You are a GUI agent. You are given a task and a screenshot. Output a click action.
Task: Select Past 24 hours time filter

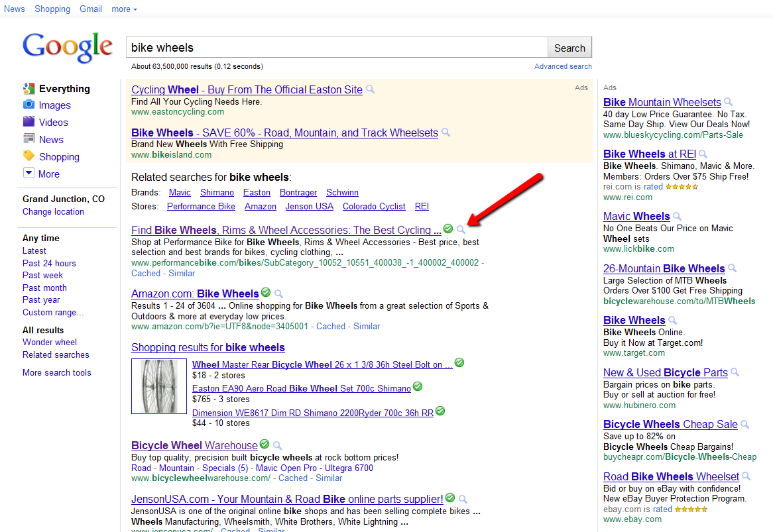click(49, 263)
